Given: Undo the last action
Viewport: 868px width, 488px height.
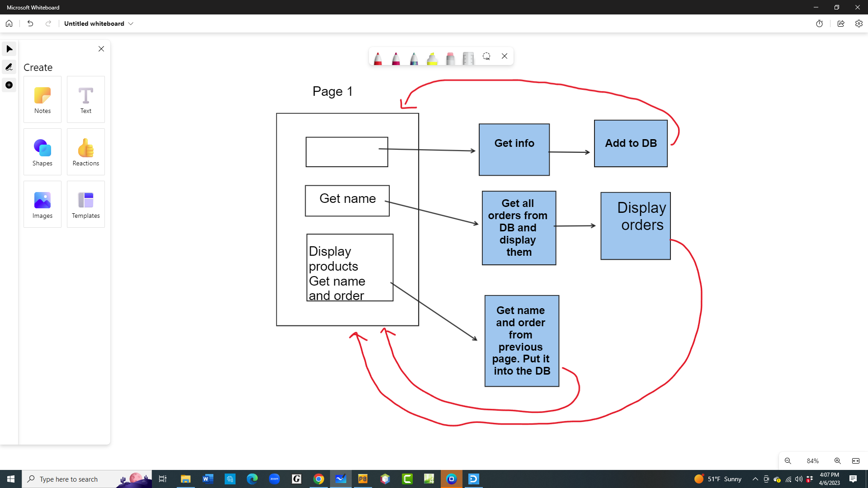Looking at the screenshot, I should tap(30, 23).
